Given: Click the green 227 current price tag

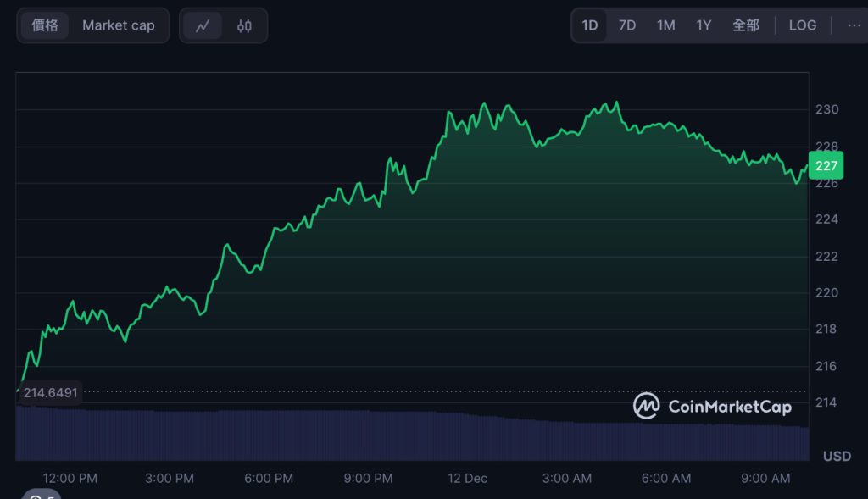Looking at the screenshot, I should tap(826, 165).
